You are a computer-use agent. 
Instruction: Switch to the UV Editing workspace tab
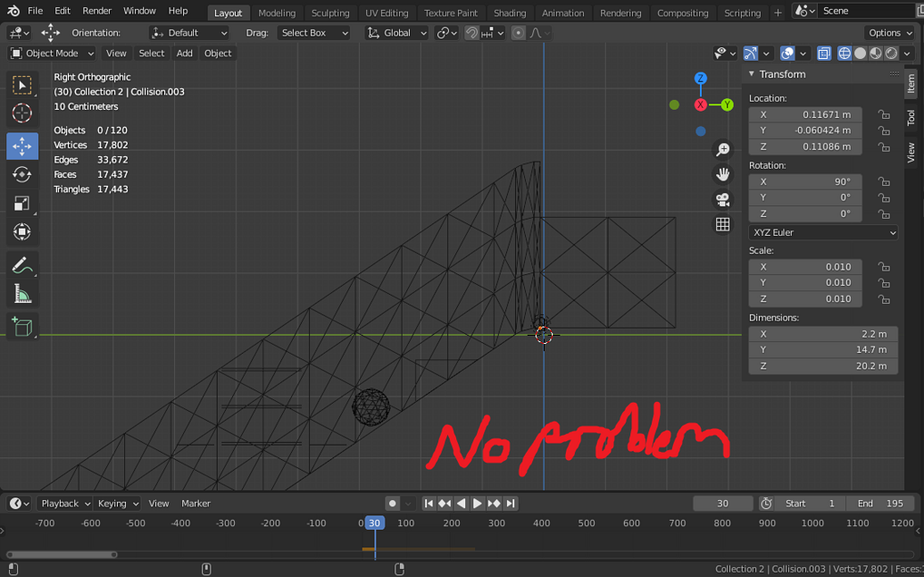click(x=387, y=13)
